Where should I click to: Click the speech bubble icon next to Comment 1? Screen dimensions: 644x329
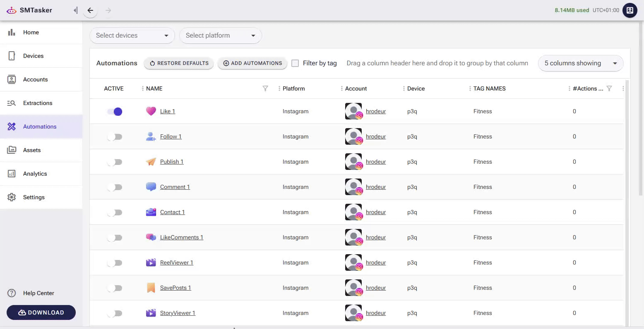click(x=151, y=187)
